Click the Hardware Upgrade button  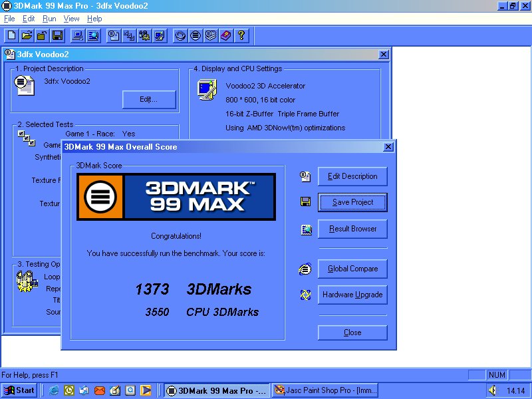click(352, 295)
